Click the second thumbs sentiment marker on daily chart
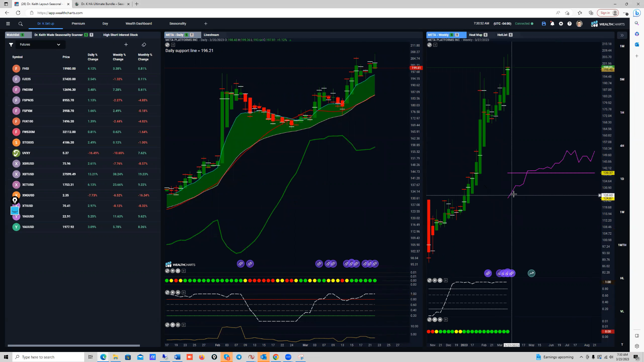 [250, 264]
